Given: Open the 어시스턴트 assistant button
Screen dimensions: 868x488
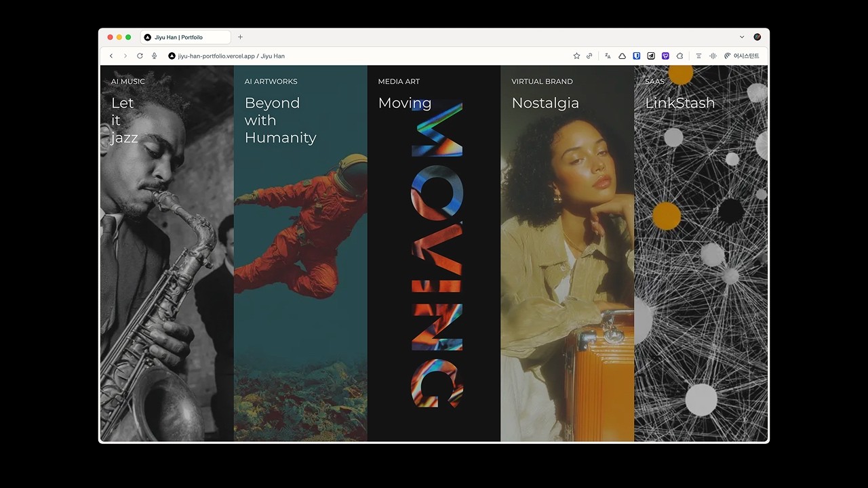Looking at the screenshot, I should point(742,56).
